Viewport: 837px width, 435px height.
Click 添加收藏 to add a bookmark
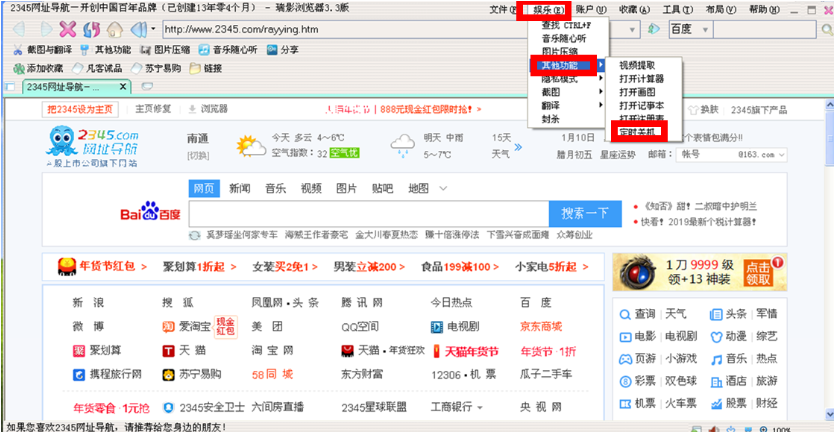click(x=38, y=68)
